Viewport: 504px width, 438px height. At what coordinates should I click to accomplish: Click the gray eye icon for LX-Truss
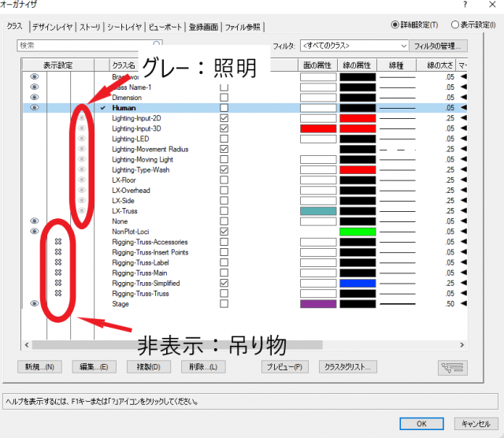click(81, 210)
